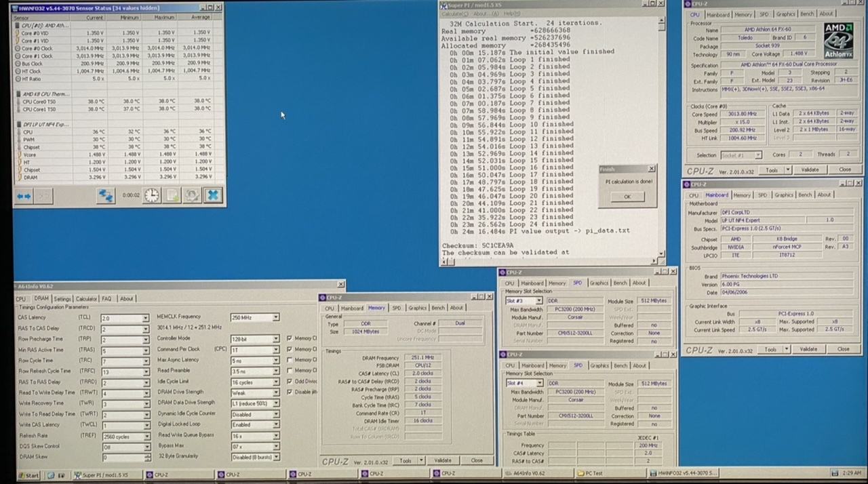Open PC Test folder taskbar item
Screen dimensions: 868x484
click(x=610, y=475)
